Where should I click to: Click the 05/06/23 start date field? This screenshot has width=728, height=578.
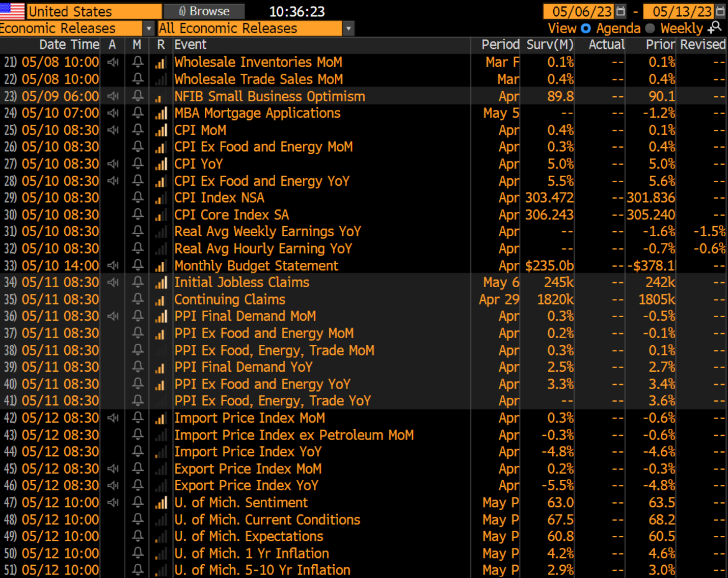(579, 11)
